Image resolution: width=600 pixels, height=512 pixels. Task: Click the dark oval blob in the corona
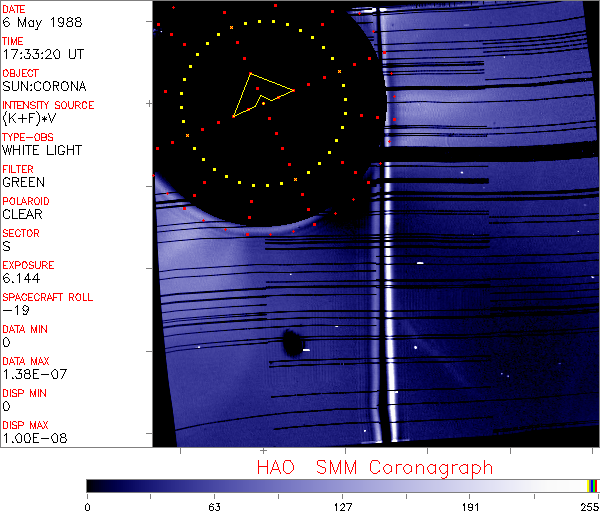pyautogui.click(x=292, y=344)
